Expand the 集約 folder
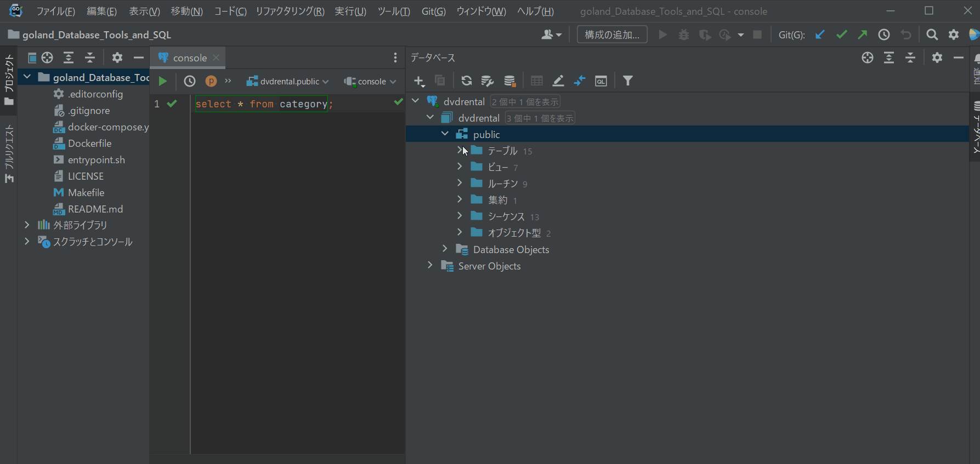This screenshot has width=980, height=464. (x=460, y=199)
